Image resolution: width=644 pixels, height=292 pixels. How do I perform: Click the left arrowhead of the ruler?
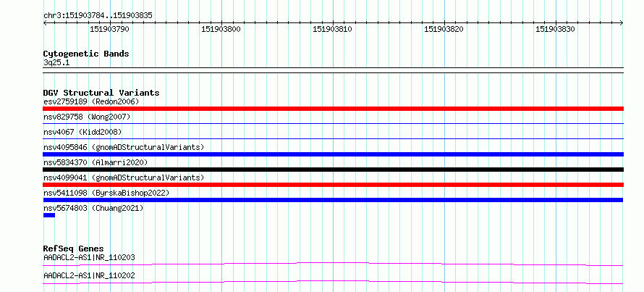[x=45, y=23]
